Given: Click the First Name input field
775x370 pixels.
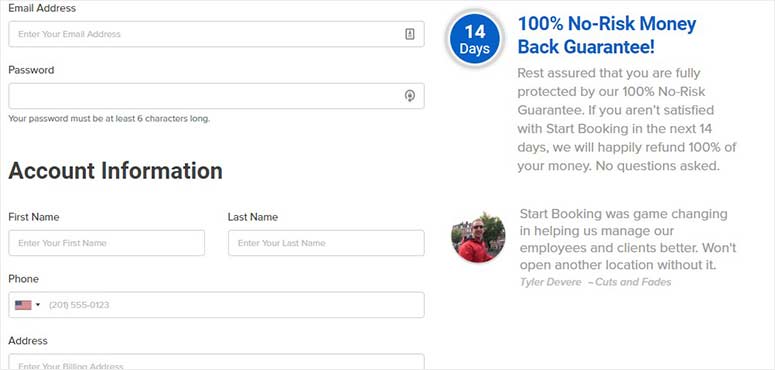Looking at the screenshot, I should coord(107,243).
